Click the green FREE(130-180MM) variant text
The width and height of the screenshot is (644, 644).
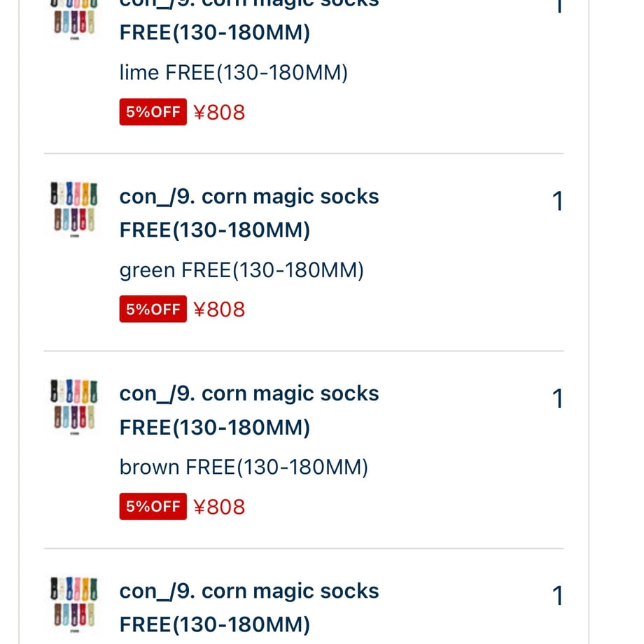241,270
